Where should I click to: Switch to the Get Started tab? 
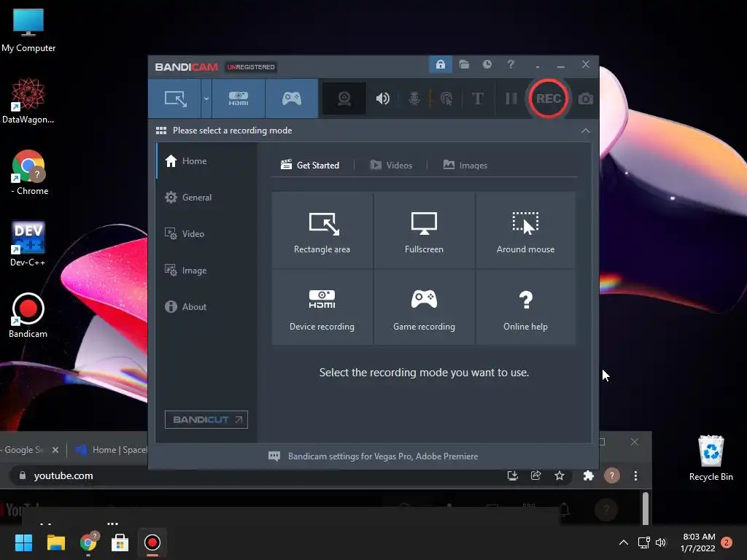[x=309, y=166]
